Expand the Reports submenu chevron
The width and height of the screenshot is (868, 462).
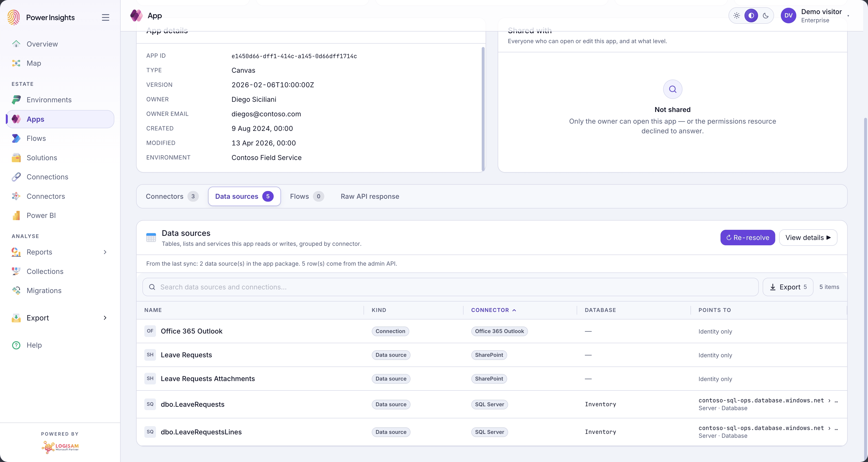tap(105, 252)
